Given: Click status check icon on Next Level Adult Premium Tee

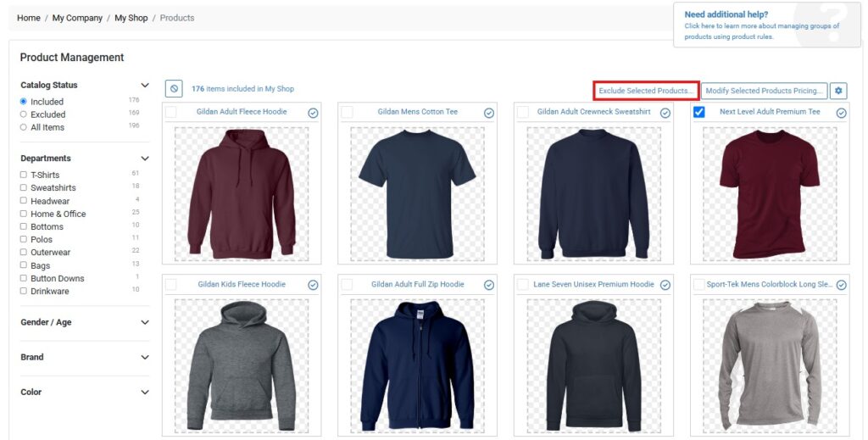Looking at the screenshot, I should [x=841, y=113].
